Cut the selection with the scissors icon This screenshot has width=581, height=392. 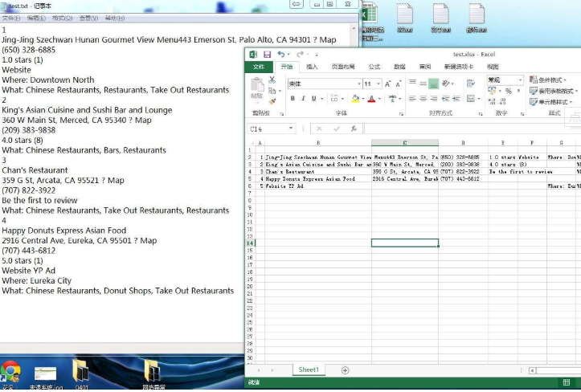click(272, 80)
